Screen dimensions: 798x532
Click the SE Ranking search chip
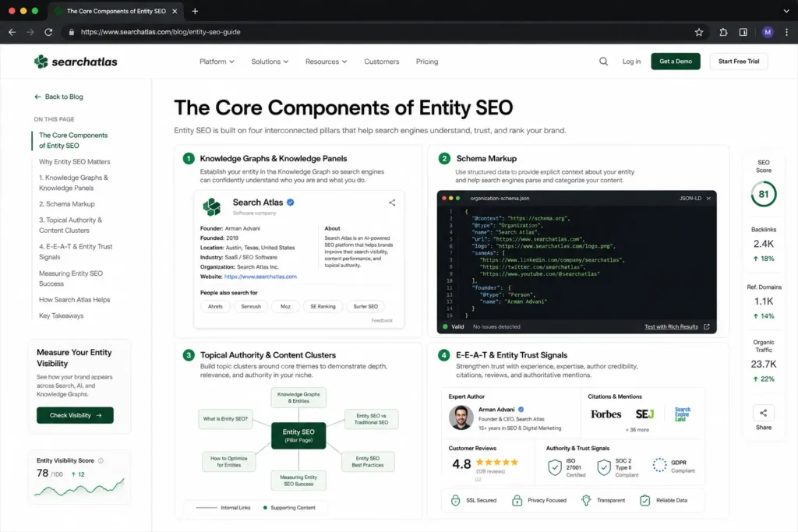tap(323, 306)
